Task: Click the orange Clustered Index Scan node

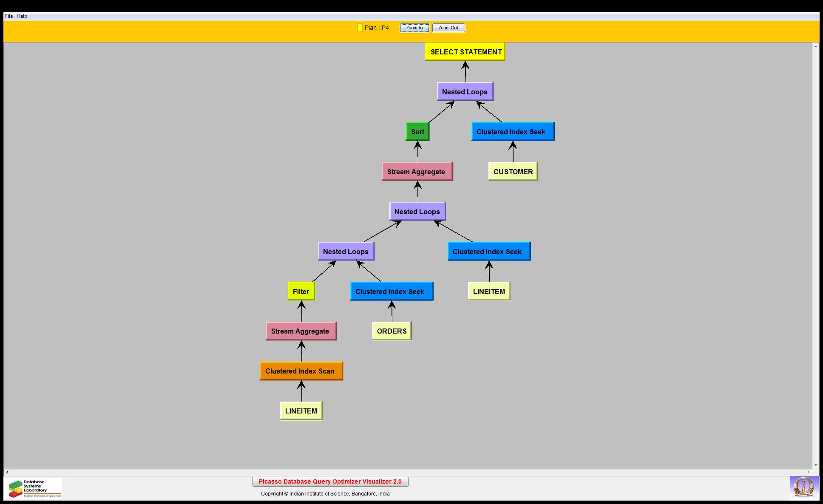Action: coord(301,371)
